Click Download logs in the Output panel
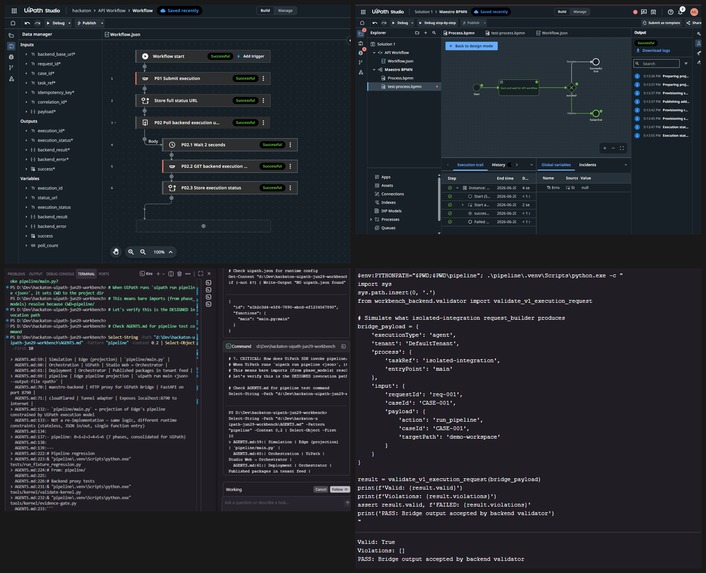The height and width of the screenshot is (573, 706). [653, 50]
